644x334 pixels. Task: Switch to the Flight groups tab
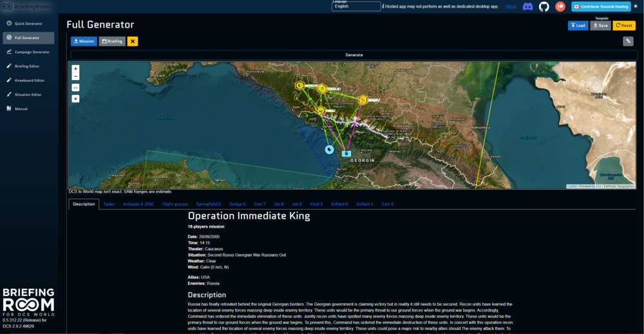click(175, 204)
